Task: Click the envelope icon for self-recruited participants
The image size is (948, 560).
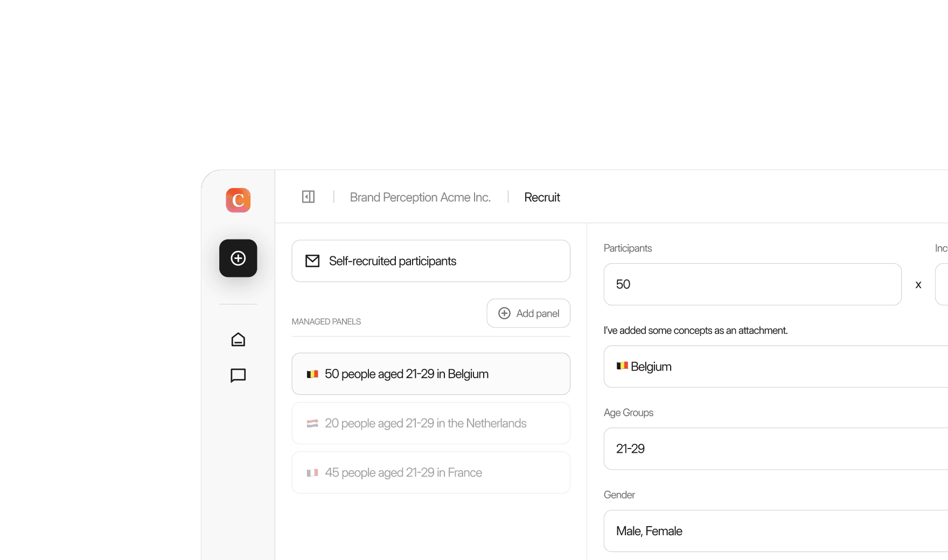Action: 312,261
